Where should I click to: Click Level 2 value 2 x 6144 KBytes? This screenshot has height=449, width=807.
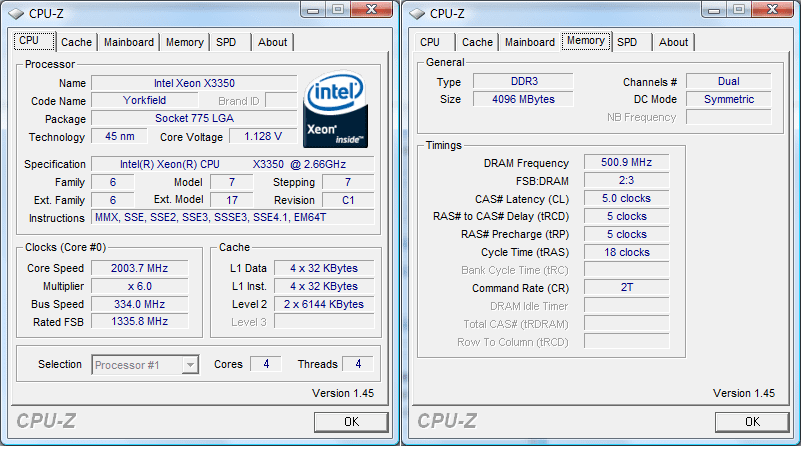click(x=324, y=304)
